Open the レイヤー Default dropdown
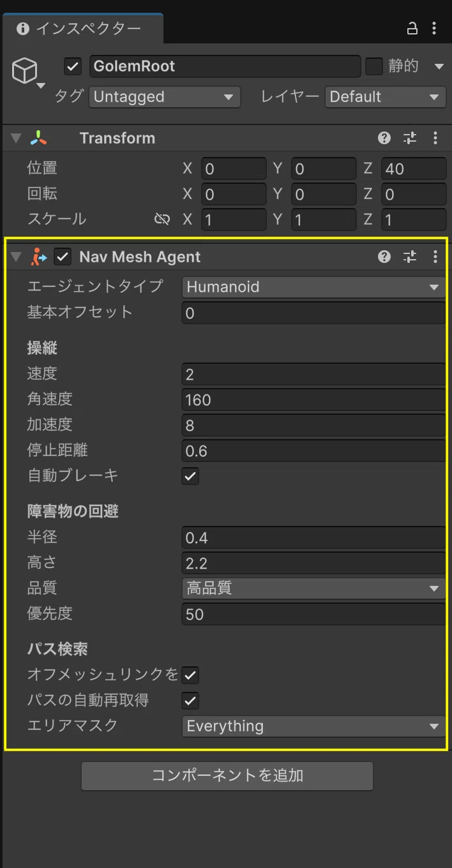Image resolution: width=452 pixels, height=868 pixels. click(x=385, y=97)
